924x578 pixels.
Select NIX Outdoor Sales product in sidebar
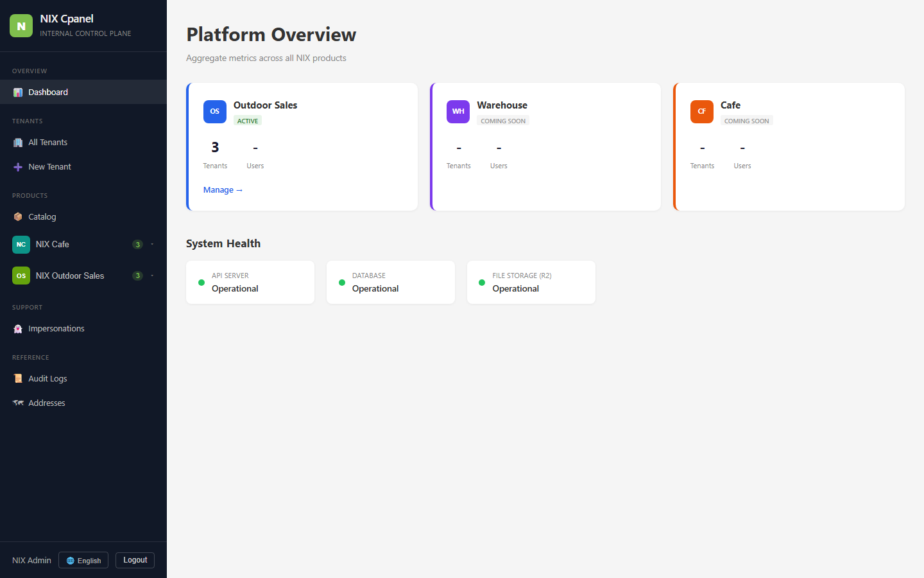(x=83, y=276)
